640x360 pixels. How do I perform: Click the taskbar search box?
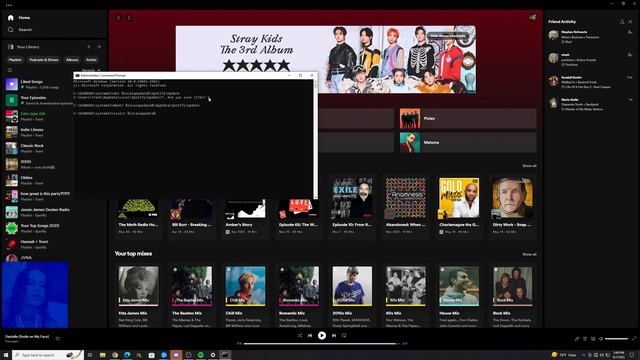coord(48,355)
